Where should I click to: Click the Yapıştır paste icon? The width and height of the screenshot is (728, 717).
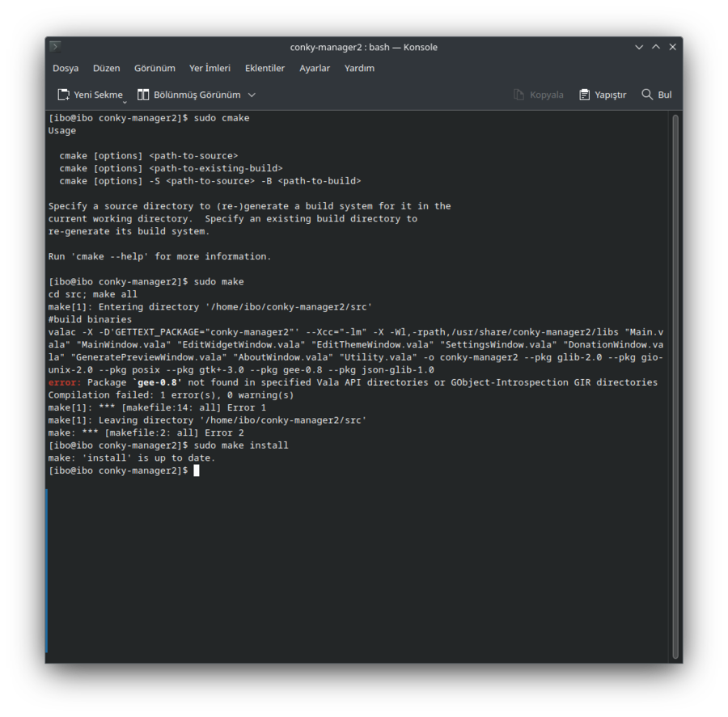585,95
